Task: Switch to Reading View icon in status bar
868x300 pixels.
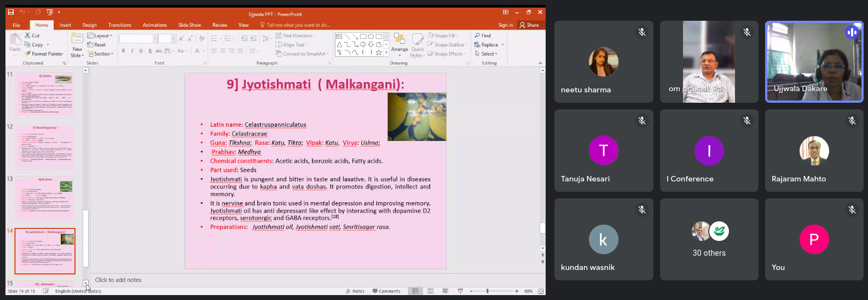Action: (x=445, y=291)
